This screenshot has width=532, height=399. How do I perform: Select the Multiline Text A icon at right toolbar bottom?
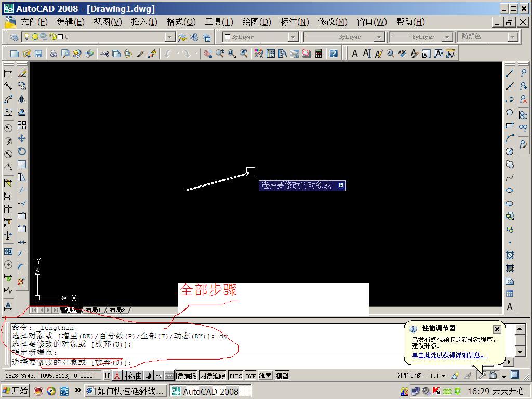coord(509,307)
